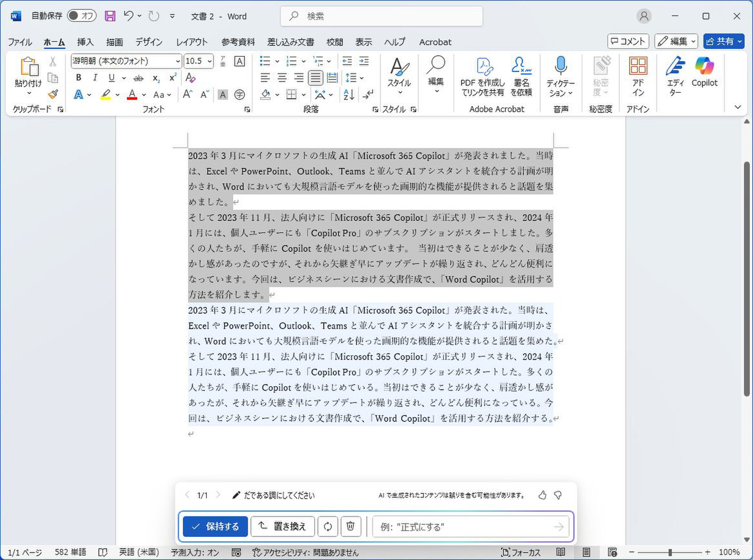Open the 編集 mode dropdown near Share
The image size is (753, 560).
676,41
